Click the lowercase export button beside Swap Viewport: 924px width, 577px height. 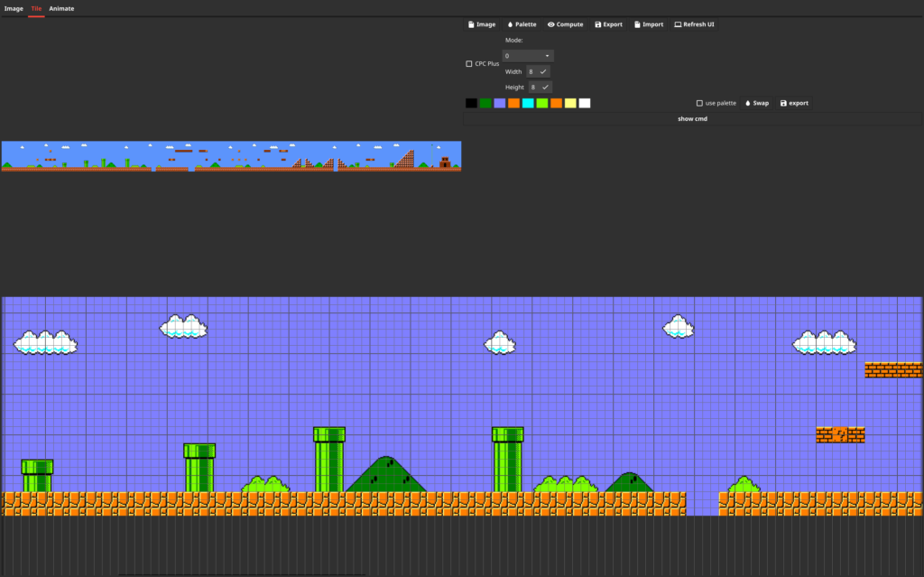click(x=794, y=103)
